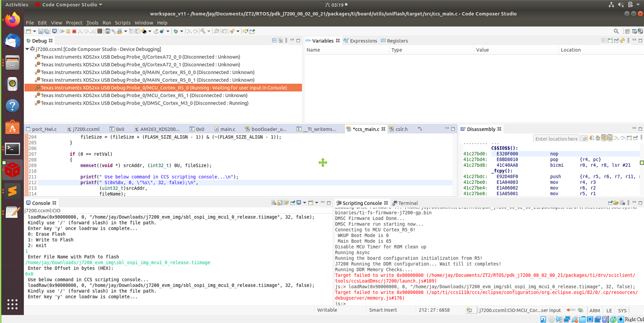Switch to the Expressions tab
Screen dimensions: 644x323
coord(360,41)
